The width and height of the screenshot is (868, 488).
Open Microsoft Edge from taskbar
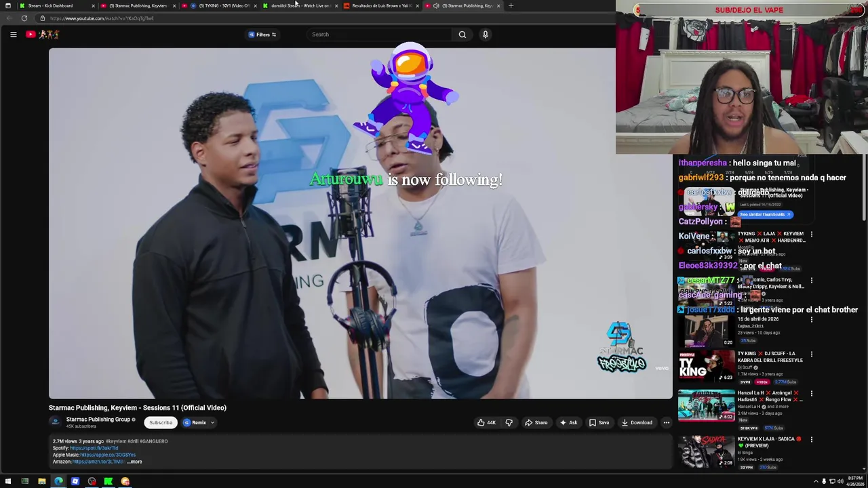(x=58, y=482)
